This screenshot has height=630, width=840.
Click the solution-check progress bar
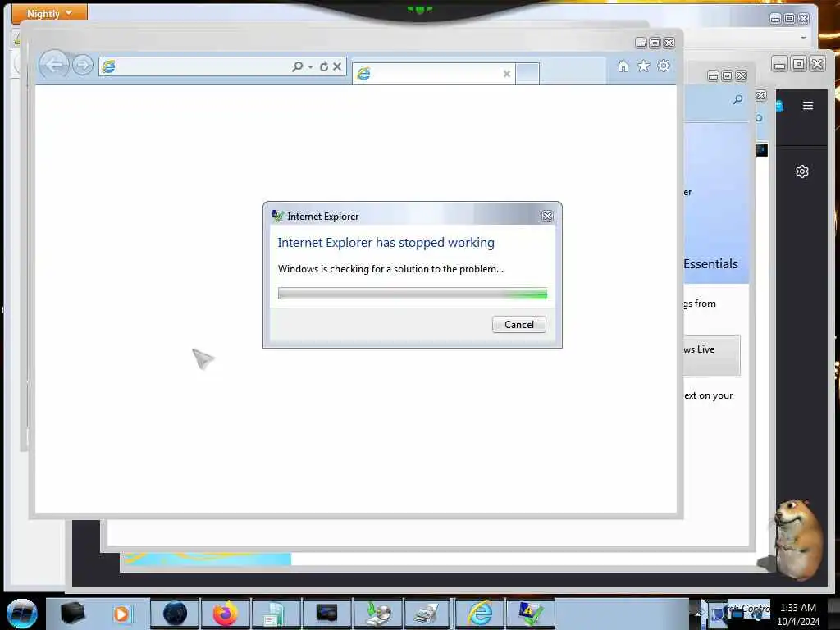click(413, 293)
